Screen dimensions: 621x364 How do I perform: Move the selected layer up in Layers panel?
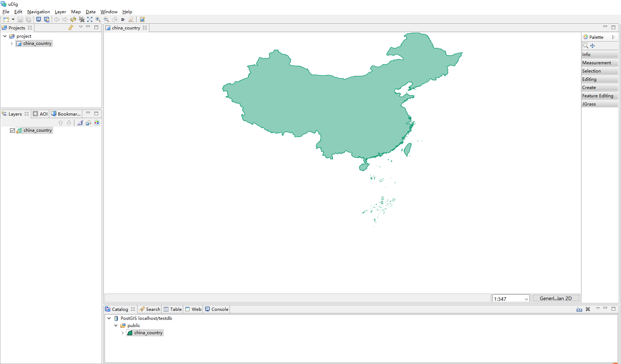[61, 123]
